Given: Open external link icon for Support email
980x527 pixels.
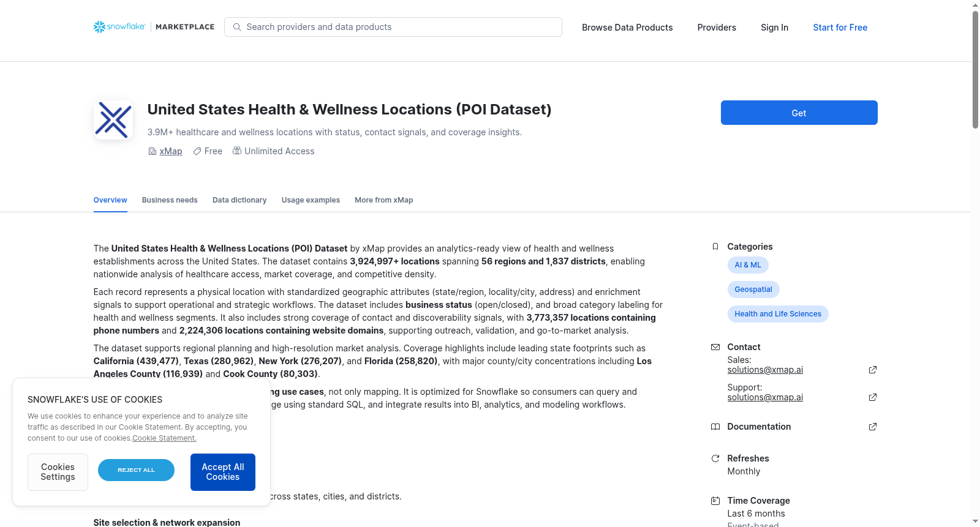Looking at the screenshot, I should [x=873, y=397].
